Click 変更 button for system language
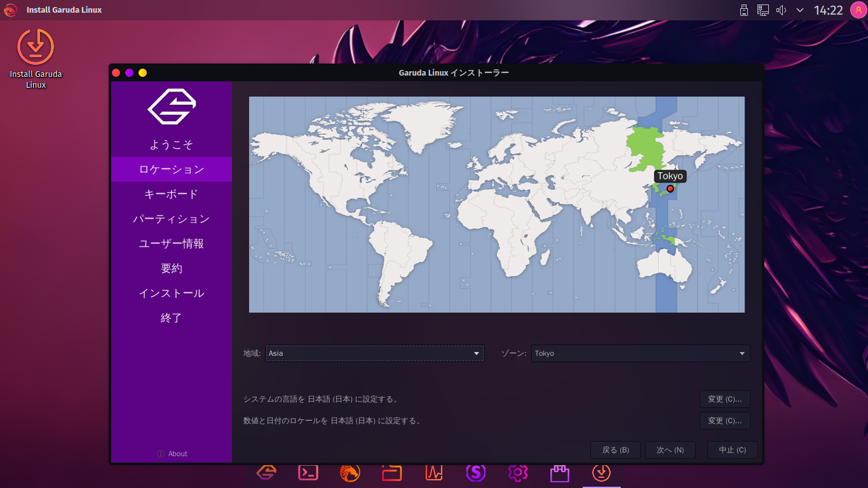This screenshot has width=868, height=488. click(725, 399)
